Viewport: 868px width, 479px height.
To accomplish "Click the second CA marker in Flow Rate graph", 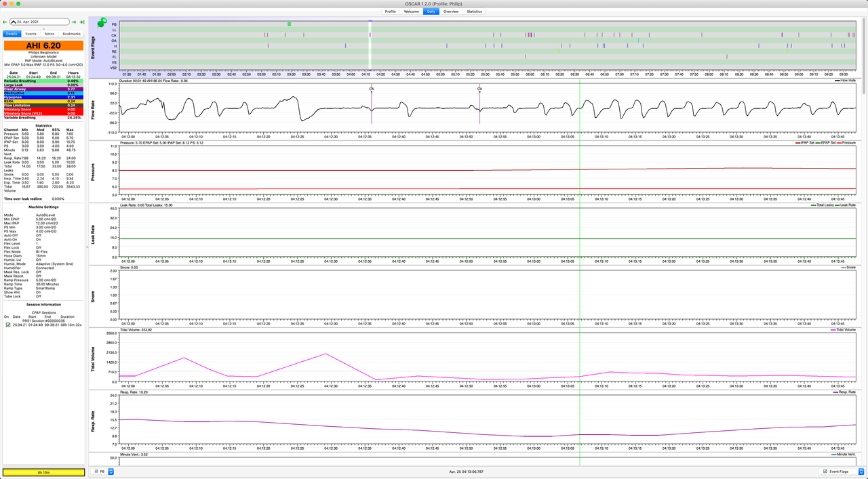I will 479,89.
